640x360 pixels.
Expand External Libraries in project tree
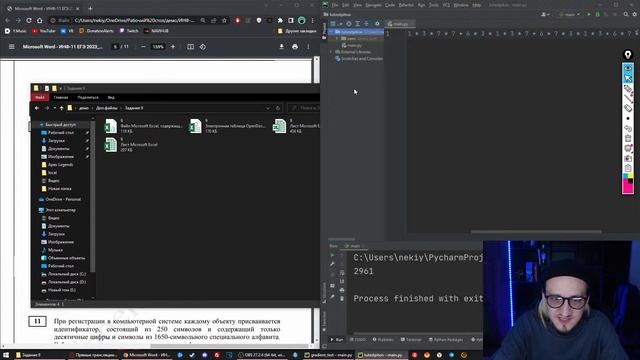331,52
